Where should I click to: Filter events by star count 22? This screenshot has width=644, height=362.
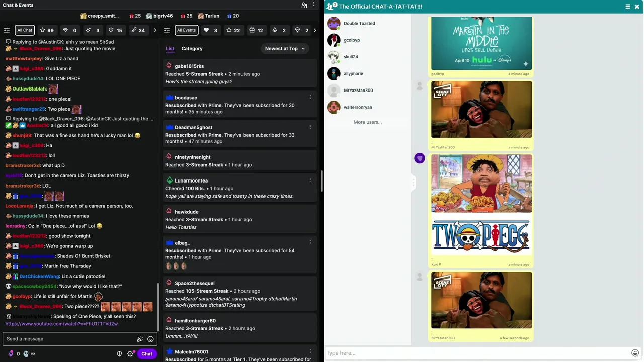tap(233, 30)
